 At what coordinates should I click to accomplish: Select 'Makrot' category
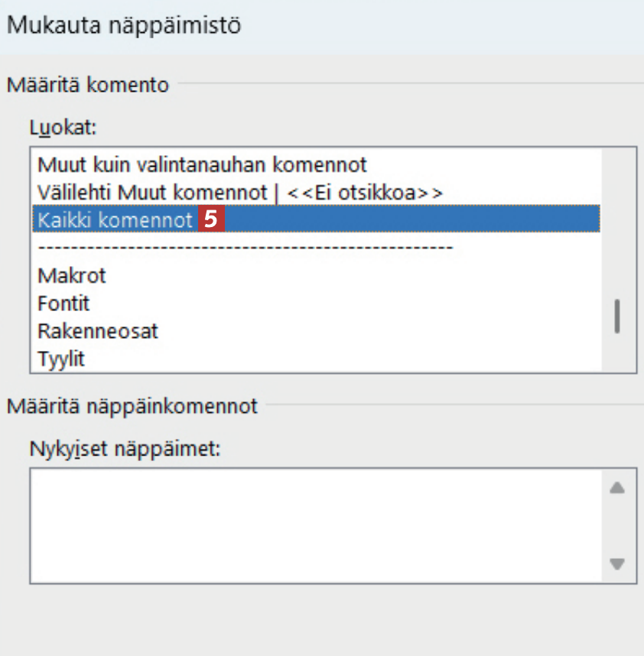click(x=72, y=275)
